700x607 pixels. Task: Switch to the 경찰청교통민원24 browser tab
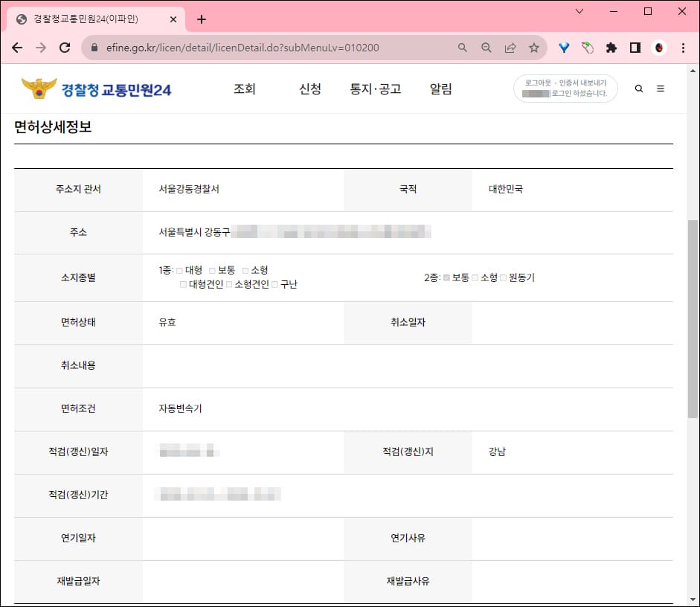(x=89, y=19)
